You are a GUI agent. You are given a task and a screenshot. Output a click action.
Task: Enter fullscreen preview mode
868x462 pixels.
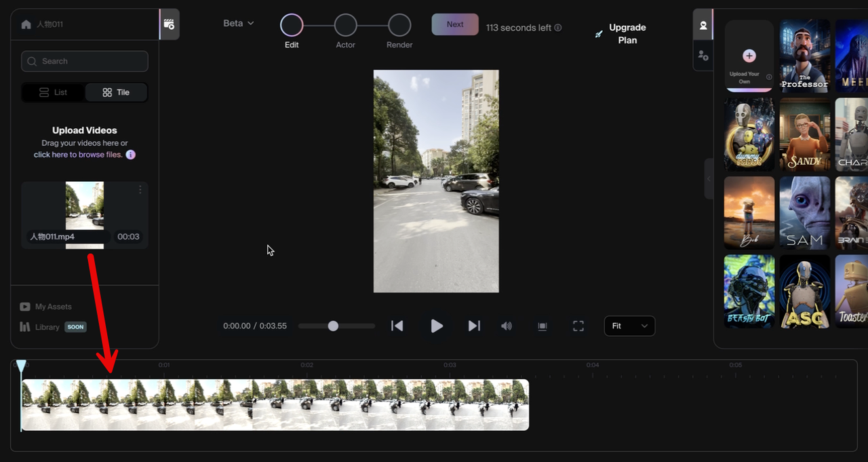(578, 326)
